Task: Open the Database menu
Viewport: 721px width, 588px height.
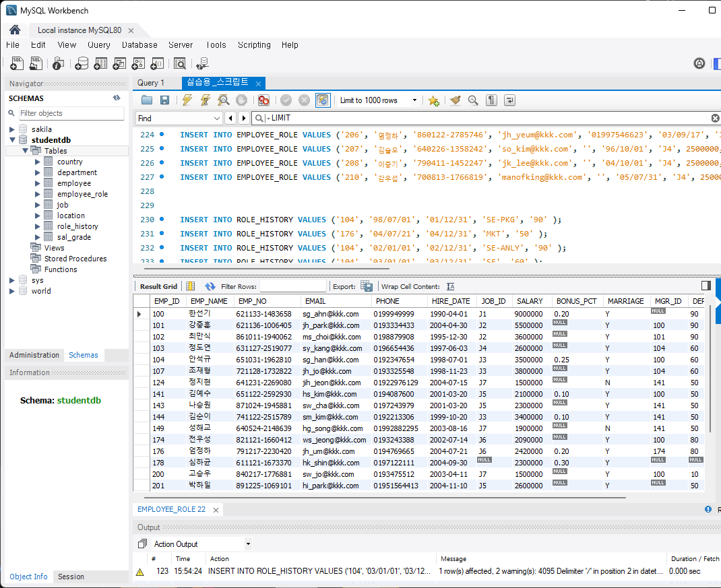Action: pyautogui.click(x=139, y=44)
